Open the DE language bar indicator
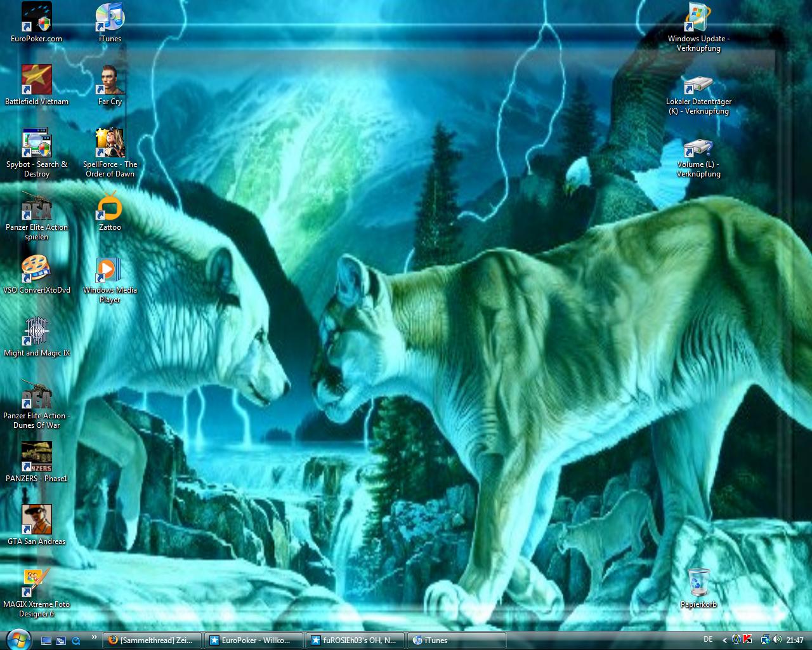The height and width of the screenshot is (650, 812). click(x=708, y=639)
